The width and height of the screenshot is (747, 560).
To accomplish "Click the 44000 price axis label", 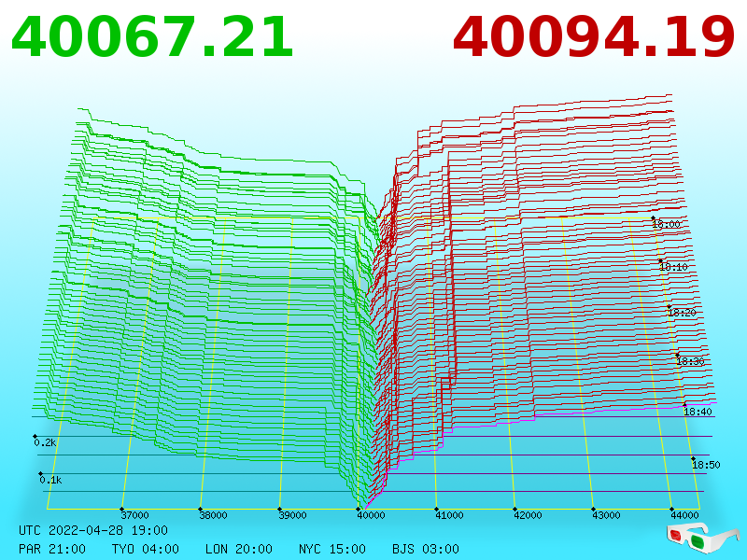I will pos(685,515).
